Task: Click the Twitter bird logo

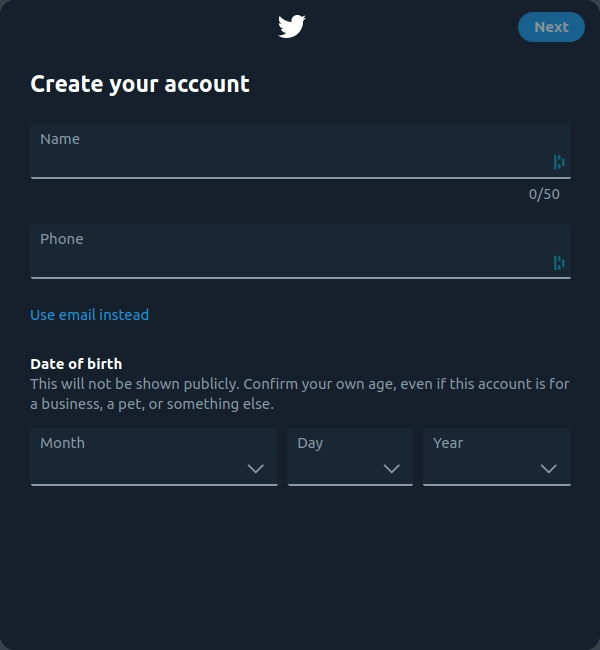Action: point(291,27)
